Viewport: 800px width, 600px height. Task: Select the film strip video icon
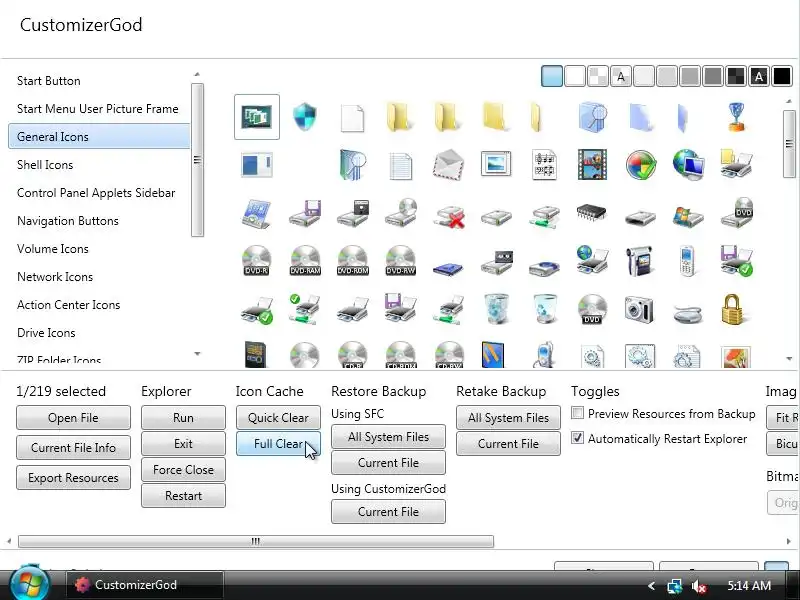pos(592,164)
